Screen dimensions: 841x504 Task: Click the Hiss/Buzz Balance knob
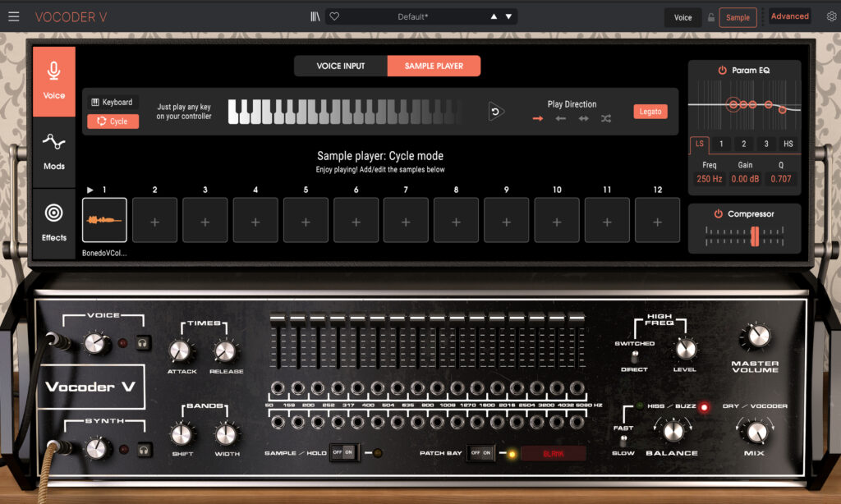click(673, 431)
